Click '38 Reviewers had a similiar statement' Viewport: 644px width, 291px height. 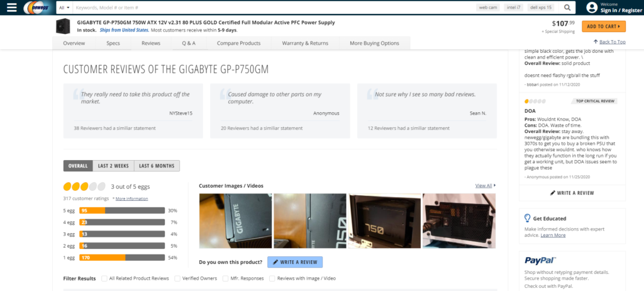coord(114,128)
